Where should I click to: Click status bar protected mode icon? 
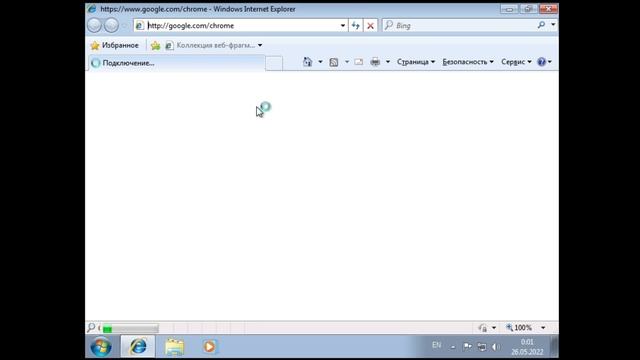[x=483, y=328]
